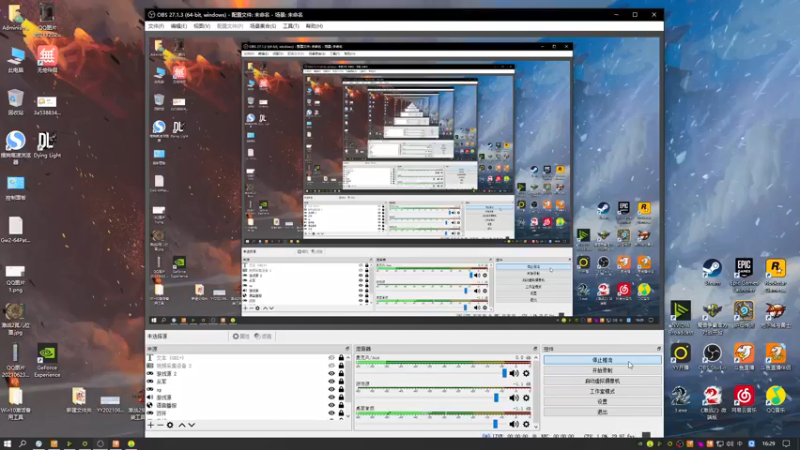The height and width of the screenshot is (450, 800).
Task: Open 炉石传说 Hearthstone desktop icon
Action: pyautogui.click(x=744, y=314)
